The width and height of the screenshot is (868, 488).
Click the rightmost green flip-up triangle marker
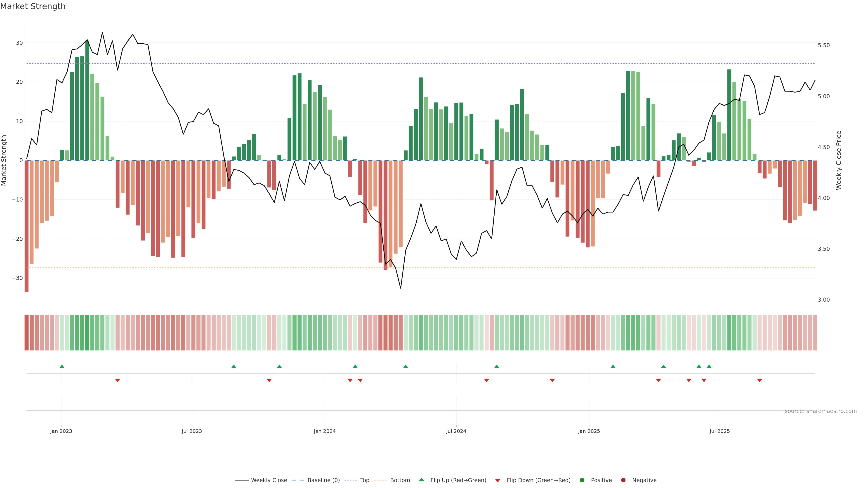[x=709, y=366]
